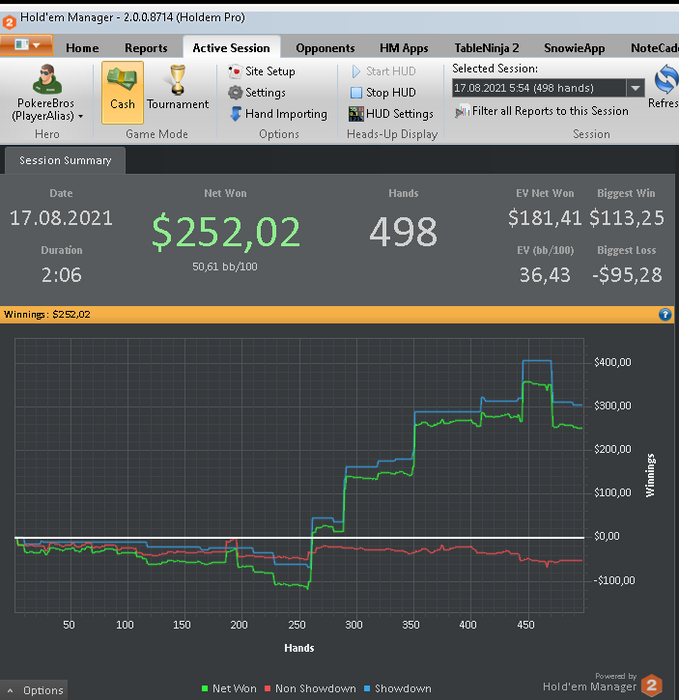The image size is (679, 700).
Task: Click the Hold'em Manager logo in title bar
Action: pos(9,21)
